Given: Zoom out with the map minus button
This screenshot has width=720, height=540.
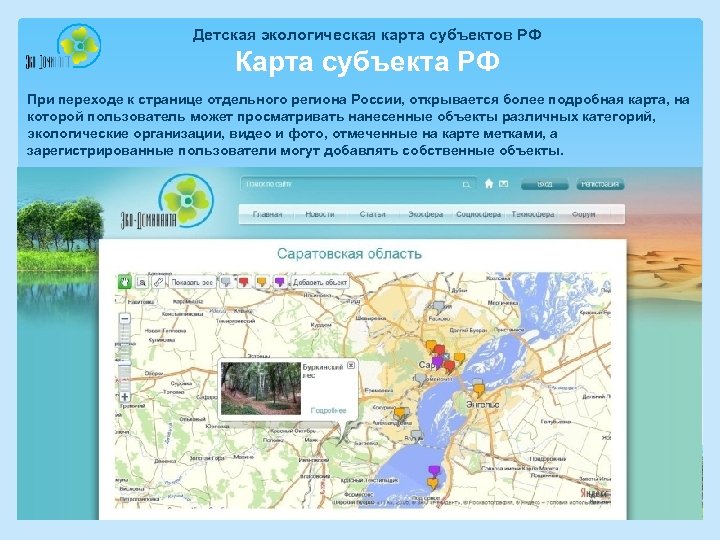Looking at the screenshot, I should (x=125, y=318).
